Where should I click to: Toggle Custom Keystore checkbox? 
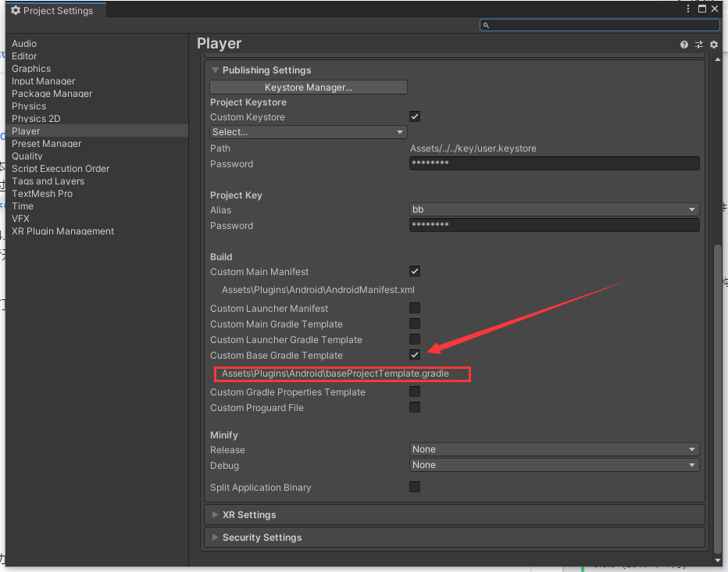click(415, 116)
